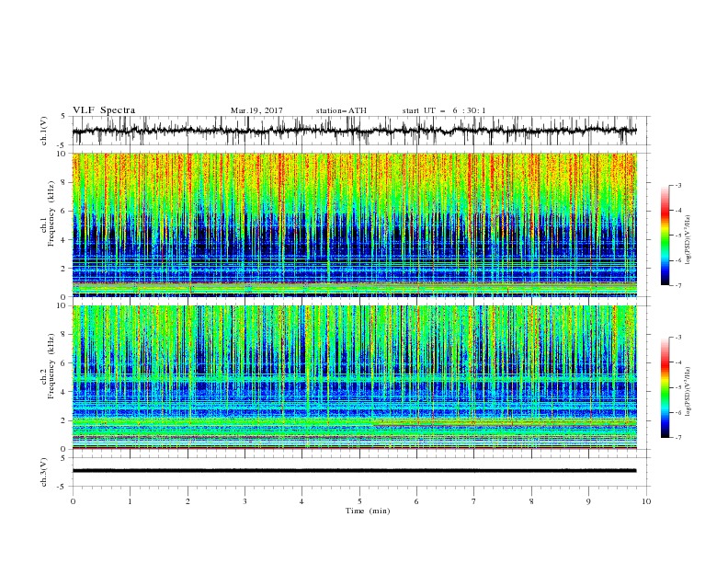Viewport: 728px width, 563px height.
Task: Click the time axis tick label '5'
Action: pos(359,501)
